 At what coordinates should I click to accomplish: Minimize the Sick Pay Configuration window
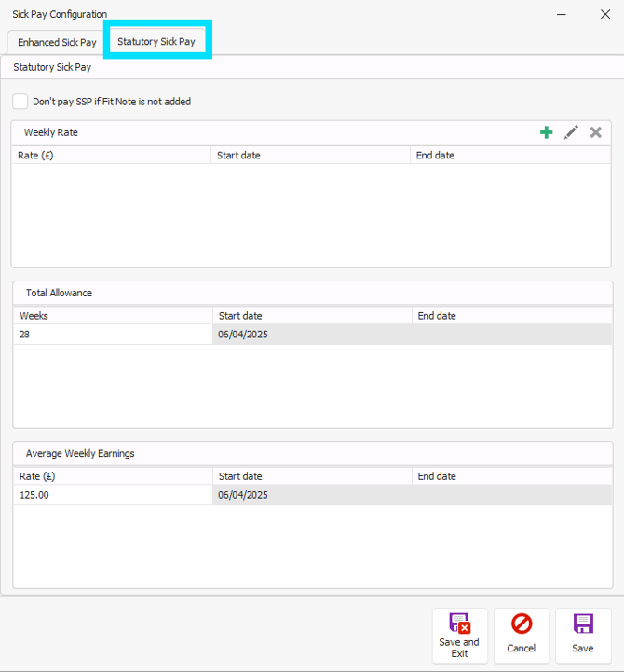[x=562, y=14]
